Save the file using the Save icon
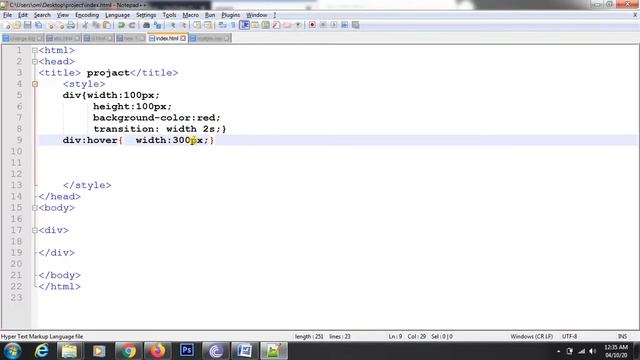The height and width of the screenshot is (360, 640). 27,25
